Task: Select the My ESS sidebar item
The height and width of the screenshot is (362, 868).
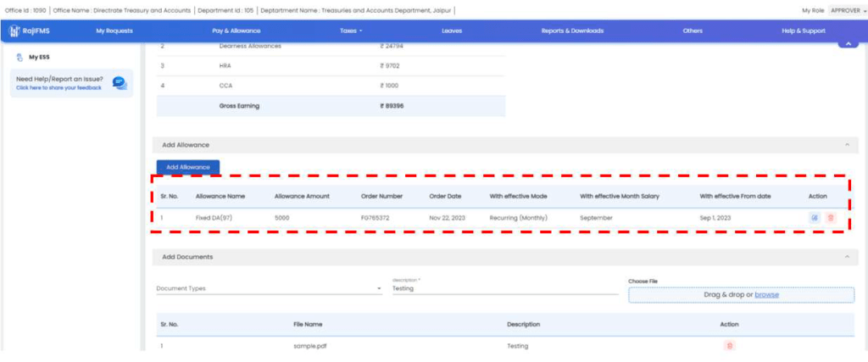Action: coord(39,57)
